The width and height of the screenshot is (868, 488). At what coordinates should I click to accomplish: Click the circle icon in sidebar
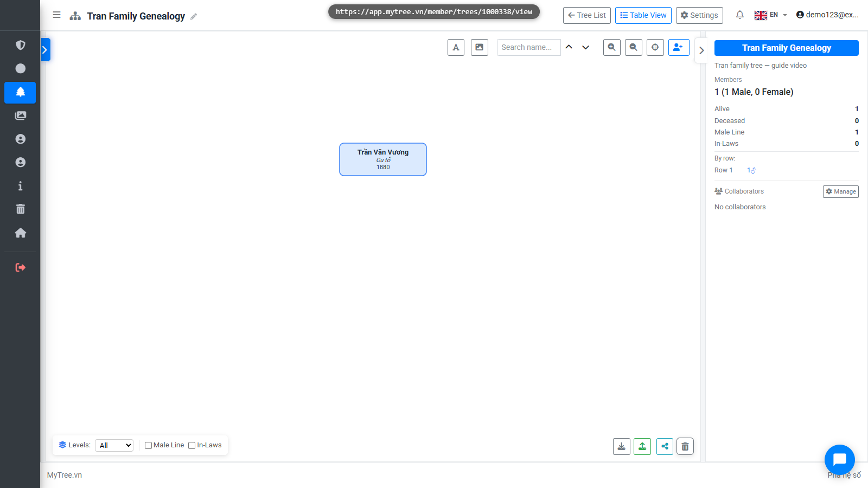21,68
